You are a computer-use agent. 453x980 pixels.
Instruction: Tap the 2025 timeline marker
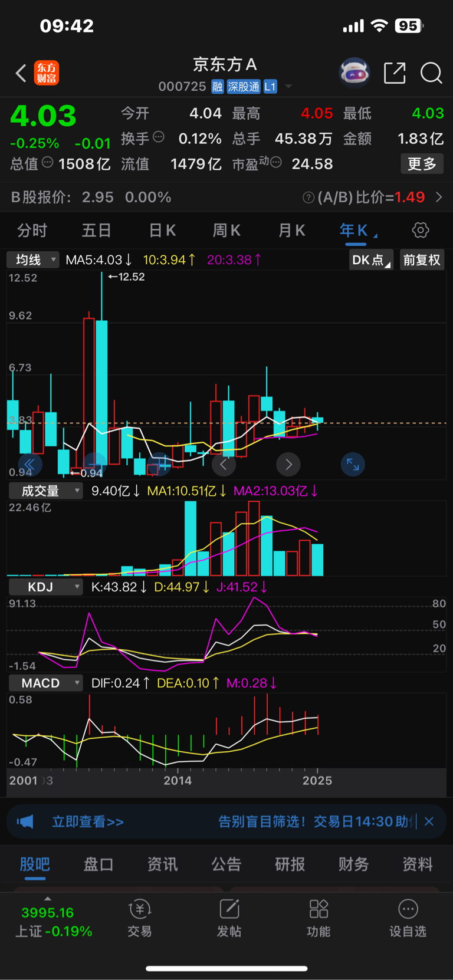(x=317, y=780)
